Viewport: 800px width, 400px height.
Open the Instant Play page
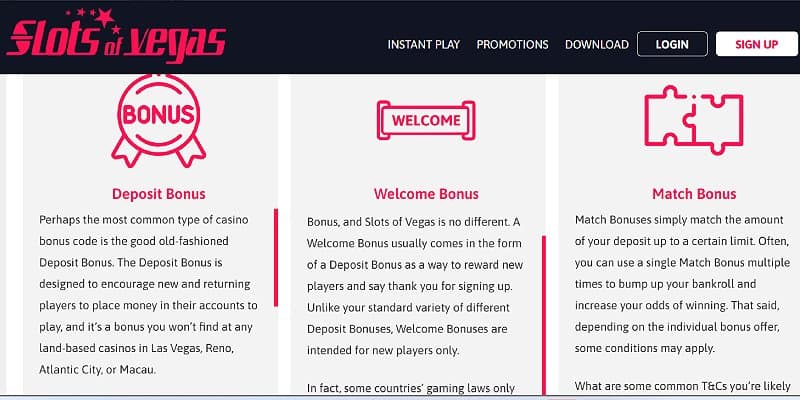(424, 44)
